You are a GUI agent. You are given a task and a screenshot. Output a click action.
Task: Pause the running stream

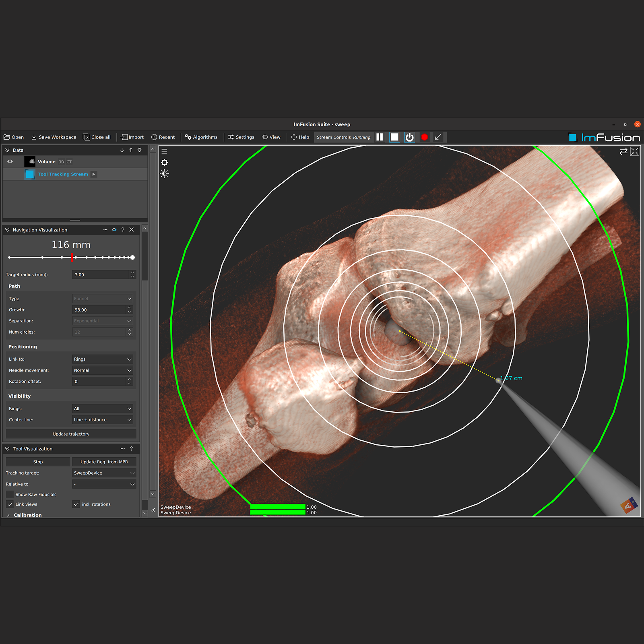pos(380,137)
